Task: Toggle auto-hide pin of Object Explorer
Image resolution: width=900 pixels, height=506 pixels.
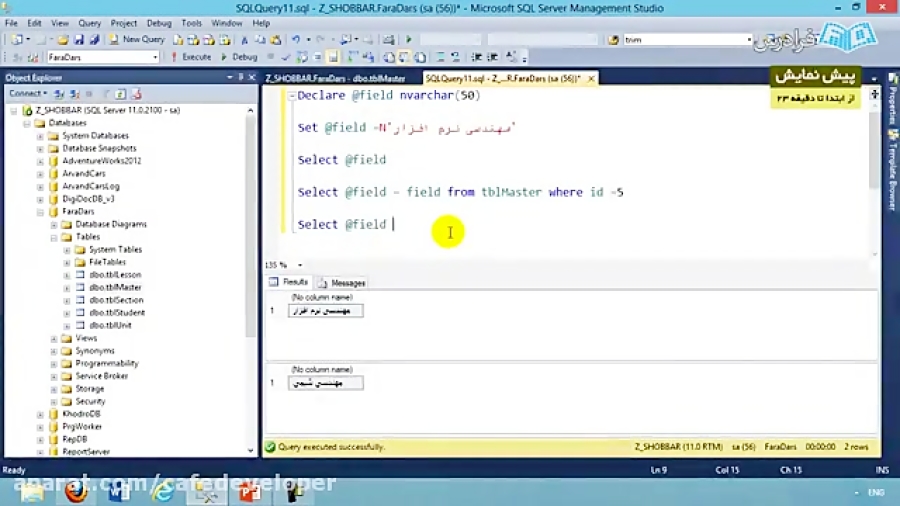Action: click(240, 77)
